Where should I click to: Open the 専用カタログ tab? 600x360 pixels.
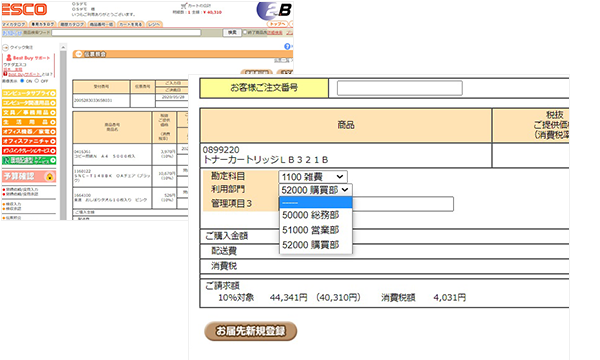[x=43, y=24]
